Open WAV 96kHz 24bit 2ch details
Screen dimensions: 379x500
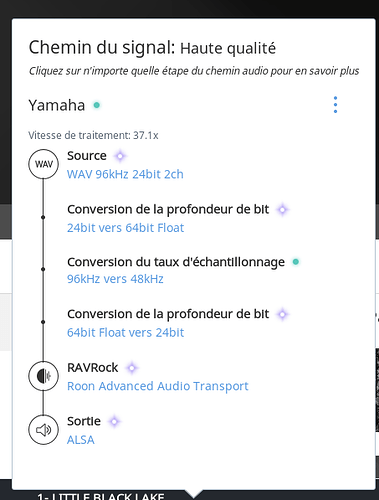coord(125,174)
